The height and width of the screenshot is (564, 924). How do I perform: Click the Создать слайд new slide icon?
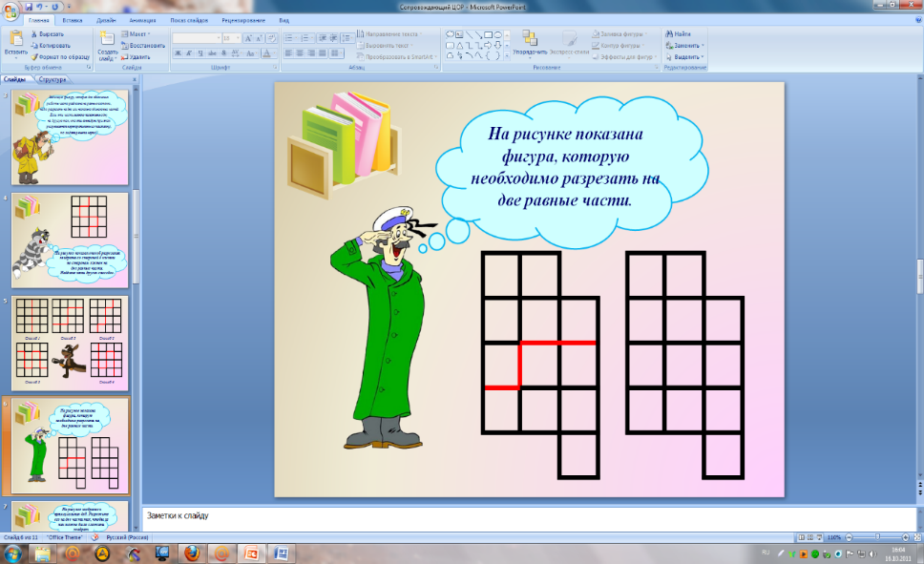coord(107,38)
